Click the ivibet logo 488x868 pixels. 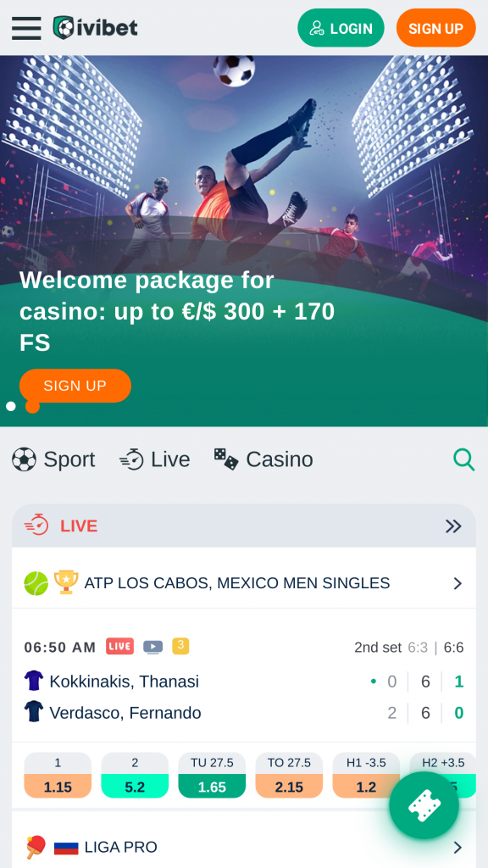click(95, 28)
